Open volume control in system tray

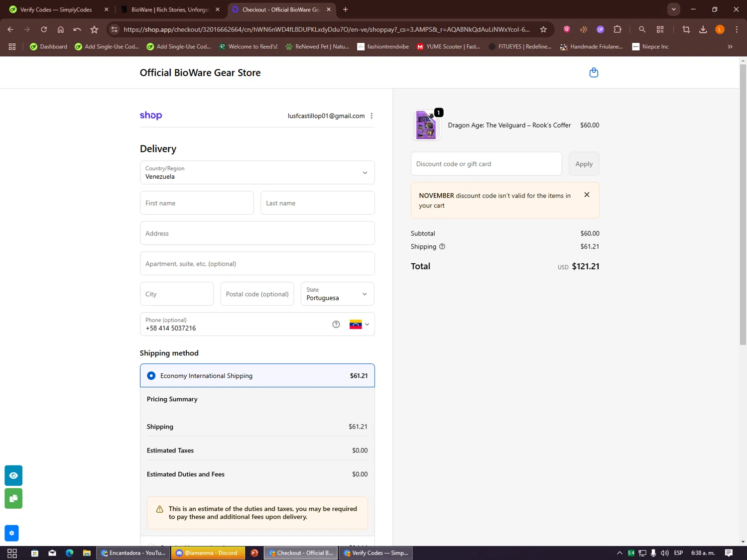click(664, 553)
